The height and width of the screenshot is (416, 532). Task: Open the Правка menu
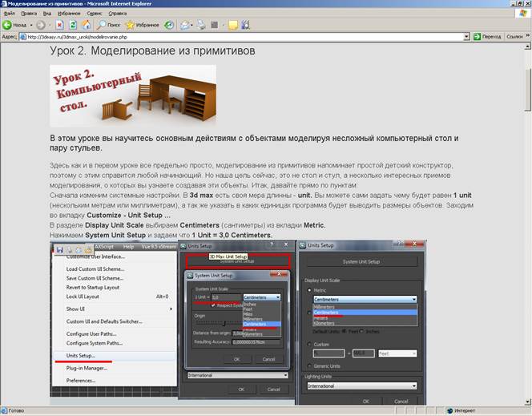pos(29,14)
